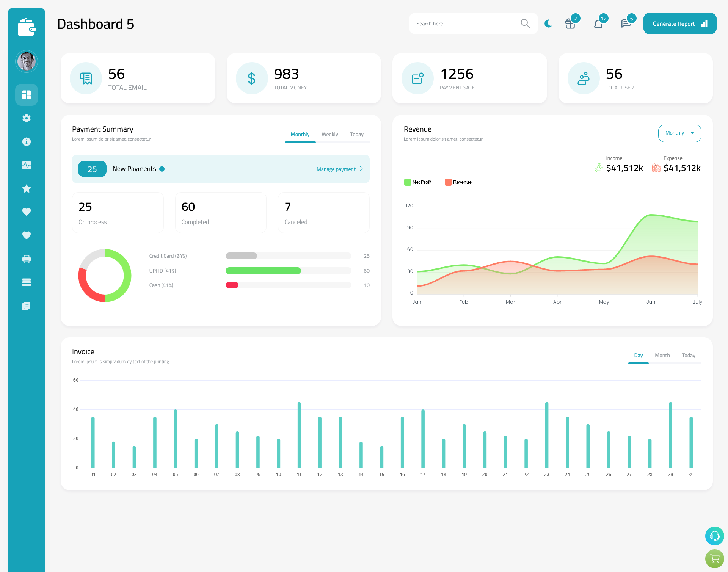This screenshot has width=728, height=572.
Task: Switch to Day tab in Invoice section
Action: coord(638,355)
